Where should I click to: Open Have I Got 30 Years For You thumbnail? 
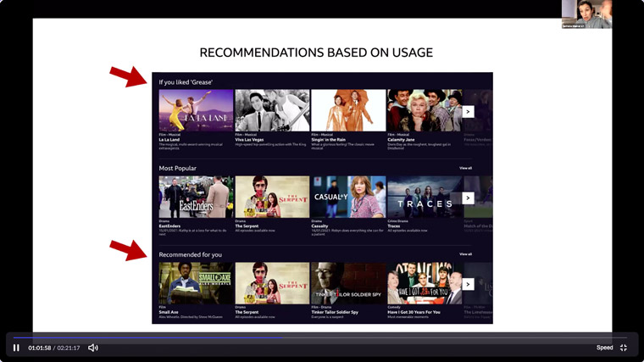[x=425, y=283]
